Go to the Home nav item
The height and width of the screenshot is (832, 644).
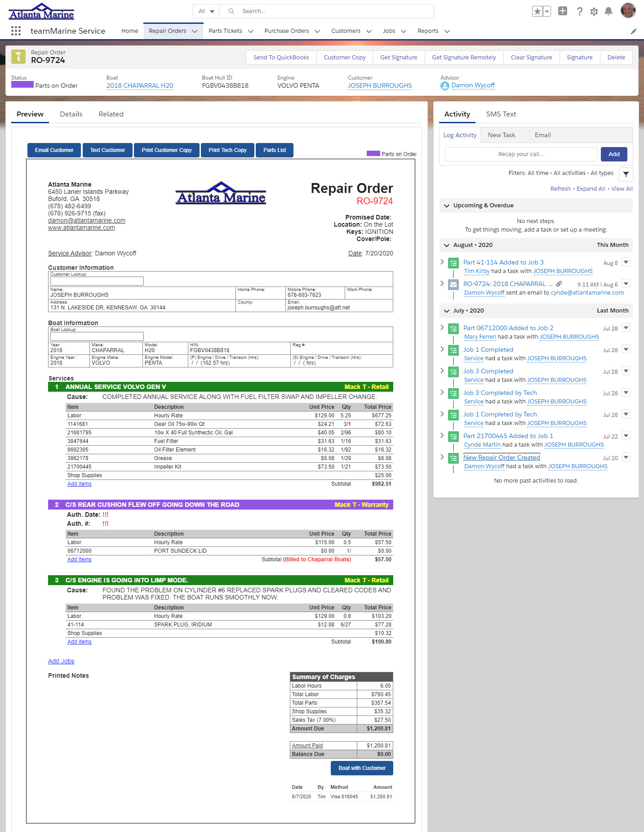130,31
